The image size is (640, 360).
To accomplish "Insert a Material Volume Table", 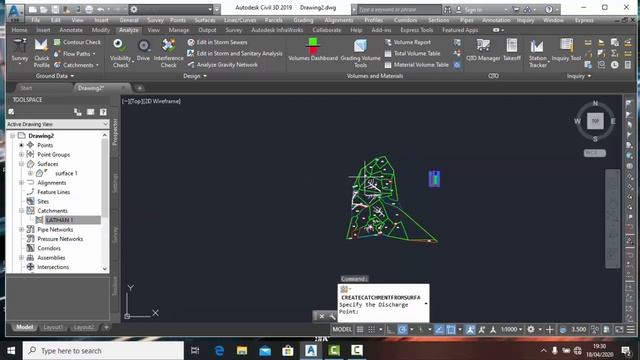I will 416,64.
